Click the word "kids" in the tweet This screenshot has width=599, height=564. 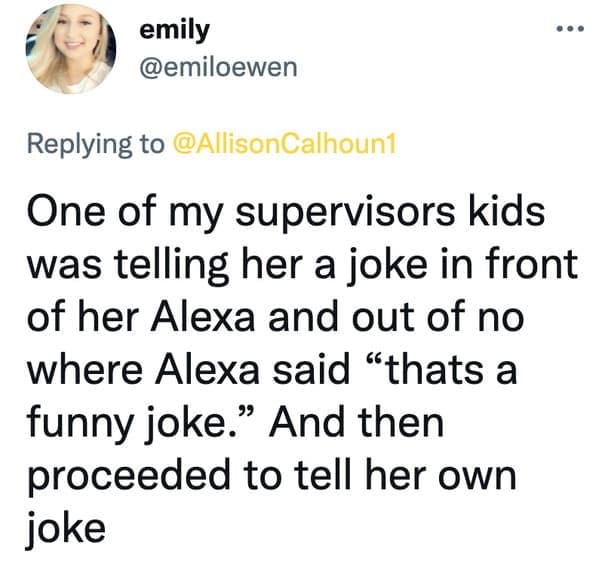[507, 212]
